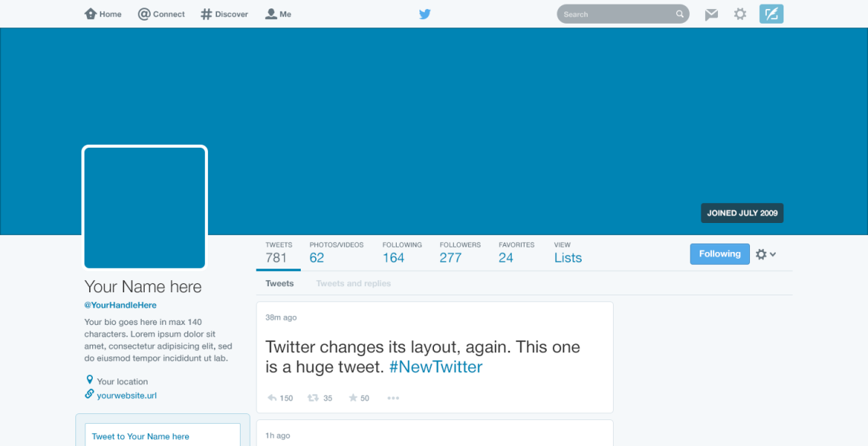Image resolution: width=868 pixels, height=446 pixels.
Task: Click the search magnifier icon
Action: click(680, 14)
